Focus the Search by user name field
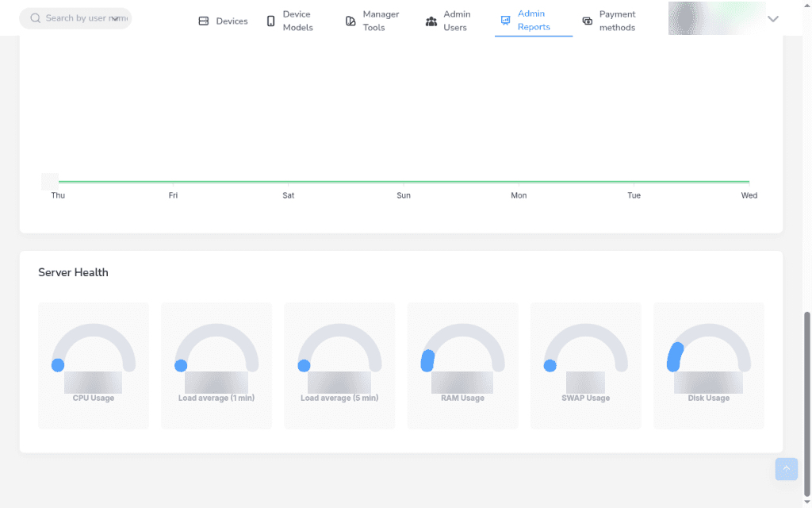The image size is (812, 508). (75, 18)
